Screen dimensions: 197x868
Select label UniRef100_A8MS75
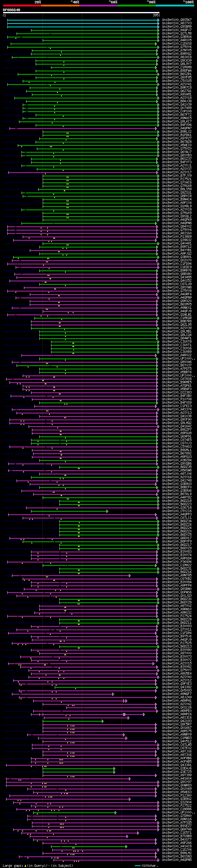pyautogui.click(x=177, y=731)
